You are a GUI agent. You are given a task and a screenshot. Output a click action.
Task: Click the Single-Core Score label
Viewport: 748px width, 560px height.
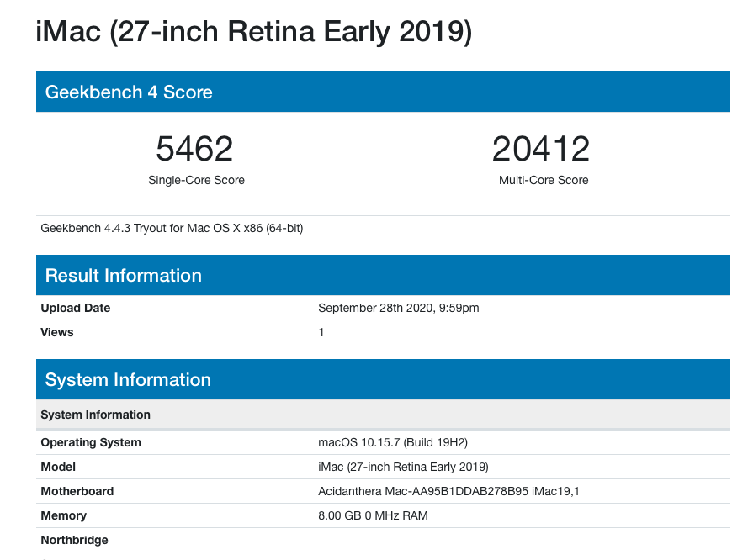[196, 180]
